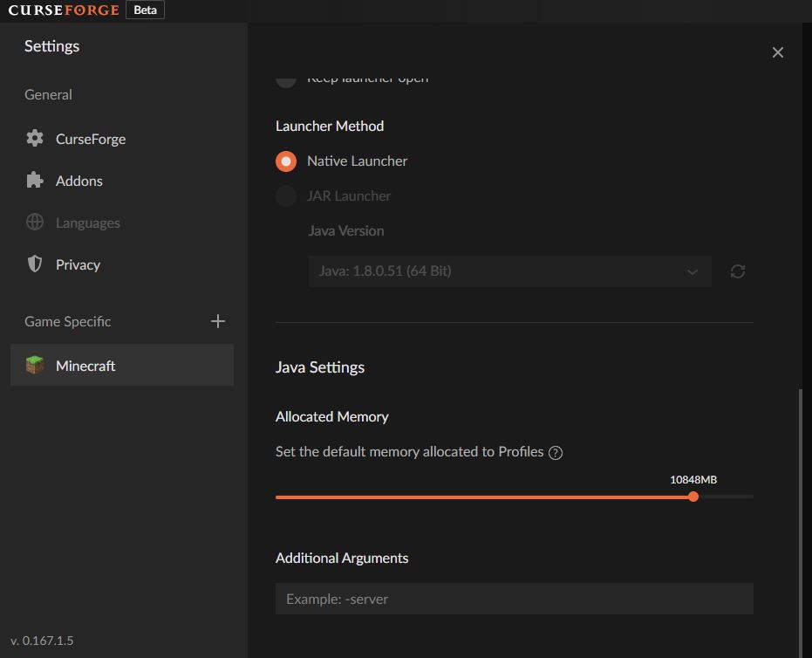The height and width of the screenshot is (658, 812).
Task: Click the Java Settings heading
Action: tap(320, 367)
